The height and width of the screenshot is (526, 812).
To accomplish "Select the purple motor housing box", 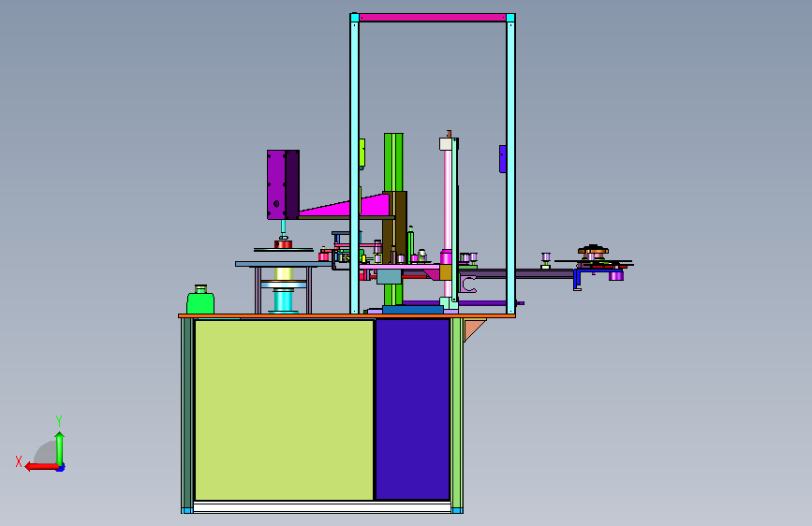I will (x=283, y=184).
